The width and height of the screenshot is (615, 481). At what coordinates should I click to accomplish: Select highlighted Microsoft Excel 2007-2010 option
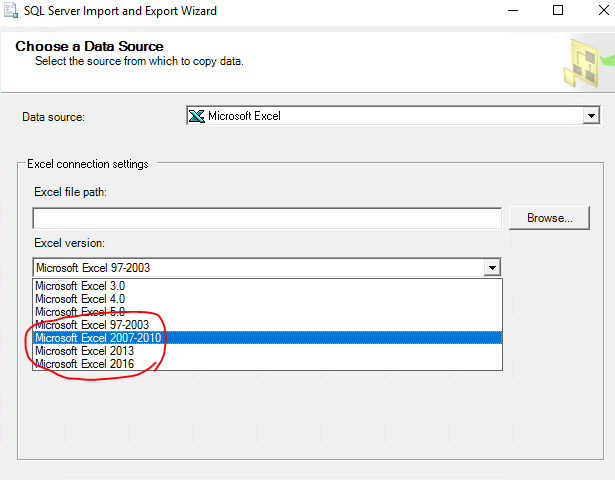coord(267,338)
